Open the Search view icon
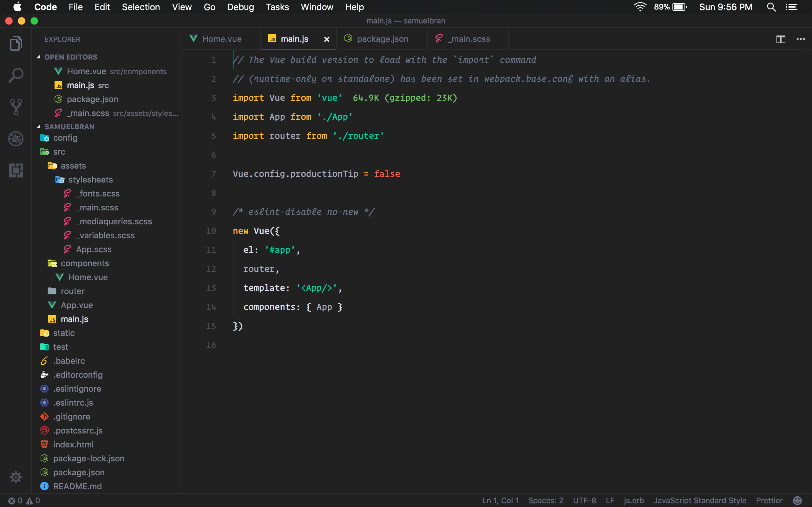Screen dimensions: 812x507 click(16, 75)
